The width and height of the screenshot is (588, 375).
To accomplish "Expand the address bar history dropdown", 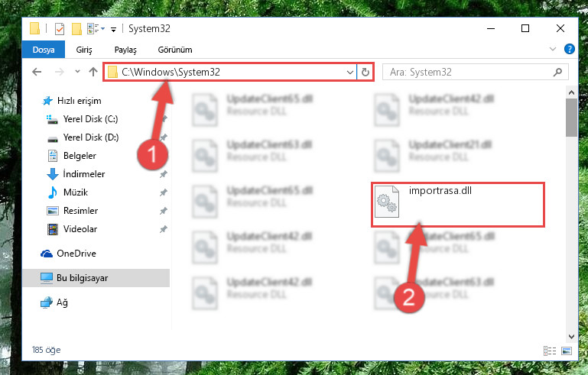I will tap(350, 72).
